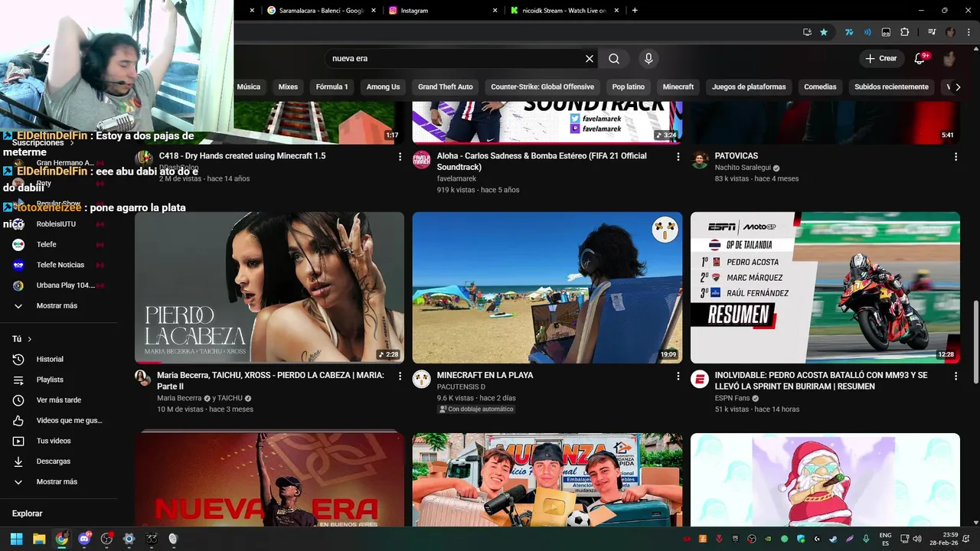Show more category chips with right arrow

click(x=957, y=87)
